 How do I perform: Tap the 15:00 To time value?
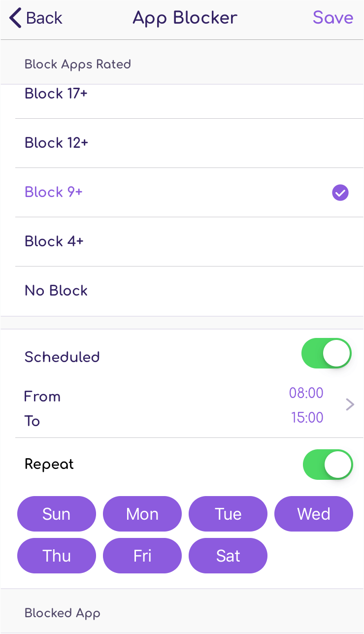pos(307,418)
